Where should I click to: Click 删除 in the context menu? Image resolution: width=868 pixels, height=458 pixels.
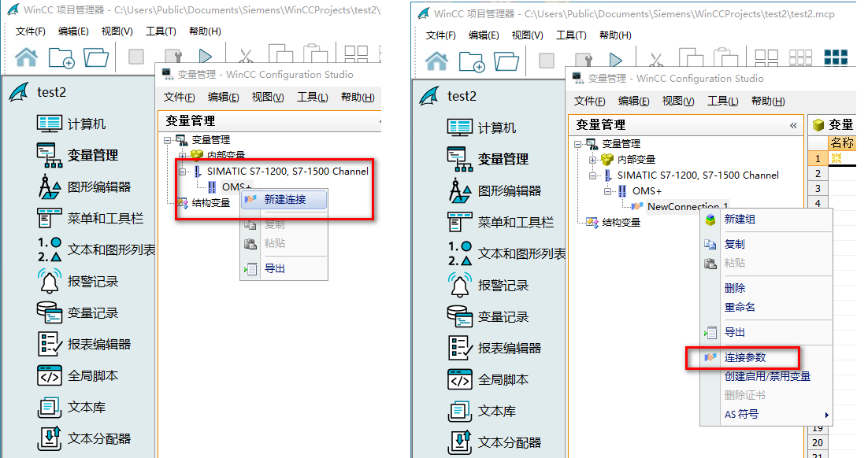point(734,288)
